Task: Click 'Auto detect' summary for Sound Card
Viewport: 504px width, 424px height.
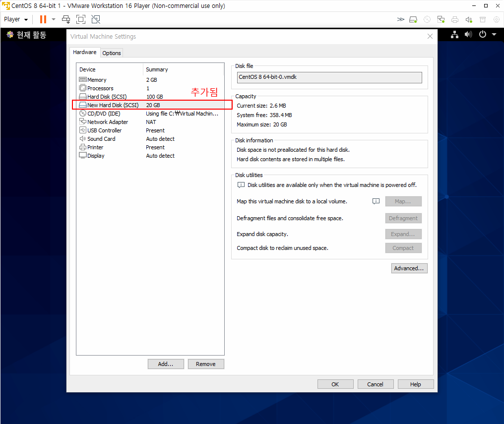Action: point(160,139)
